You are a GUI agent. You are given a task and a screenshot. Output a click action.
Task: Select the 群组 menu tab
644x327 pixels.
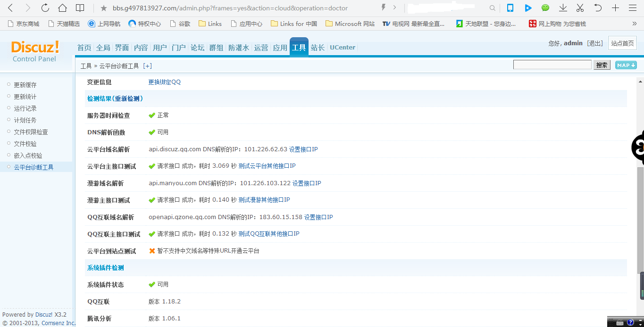pyautogui.click(x=217, y=48)
